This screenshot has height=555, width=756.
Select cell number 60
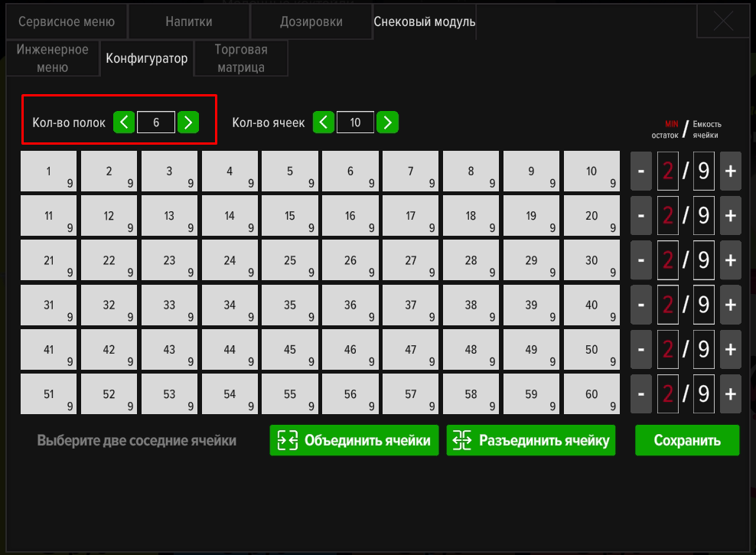point(591,394)
